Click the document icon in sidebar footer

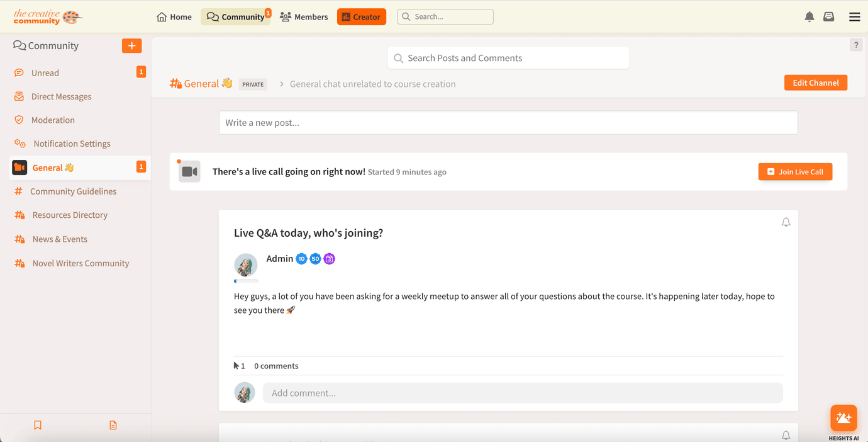pyautogui.click(x=113, y=426)
